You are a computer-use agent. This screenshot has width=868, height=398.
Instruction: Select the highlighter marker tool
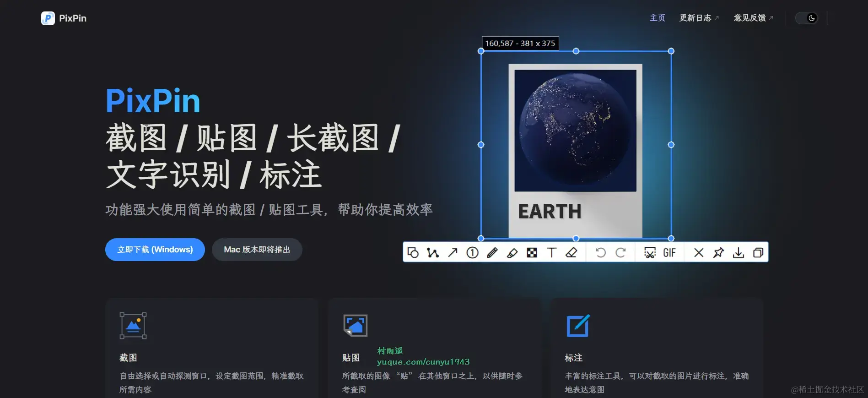[512, 252]
